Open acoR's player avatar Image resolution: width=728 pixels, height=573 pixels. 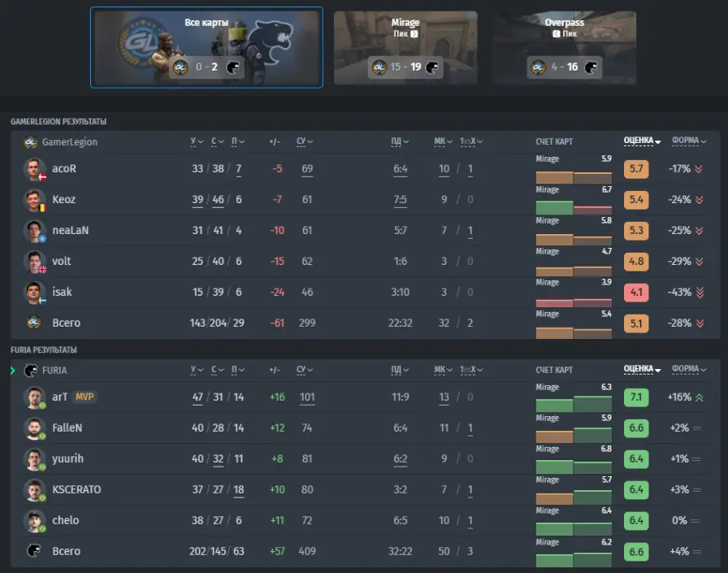point(34,168)
